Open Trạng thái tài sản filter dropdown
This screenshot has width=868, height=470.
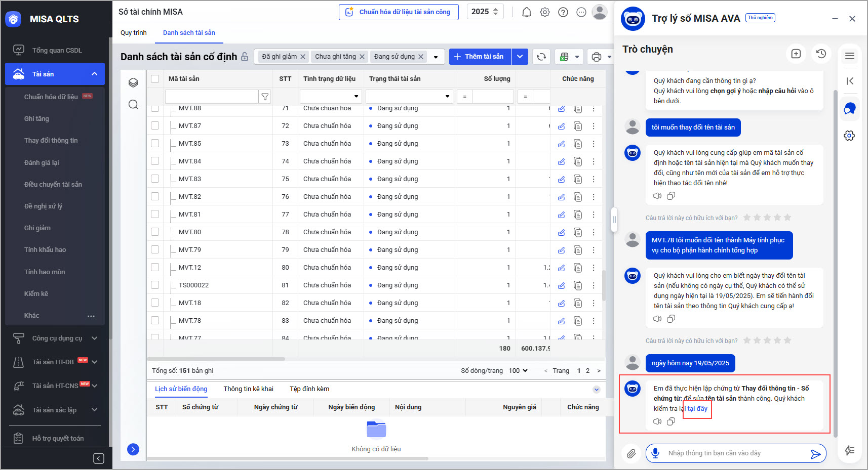(447, 97)
